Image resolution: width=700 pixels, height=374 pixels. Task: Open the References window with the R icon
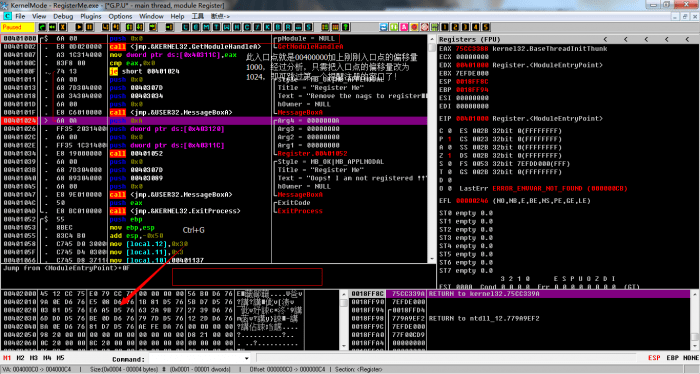[288, 27]
